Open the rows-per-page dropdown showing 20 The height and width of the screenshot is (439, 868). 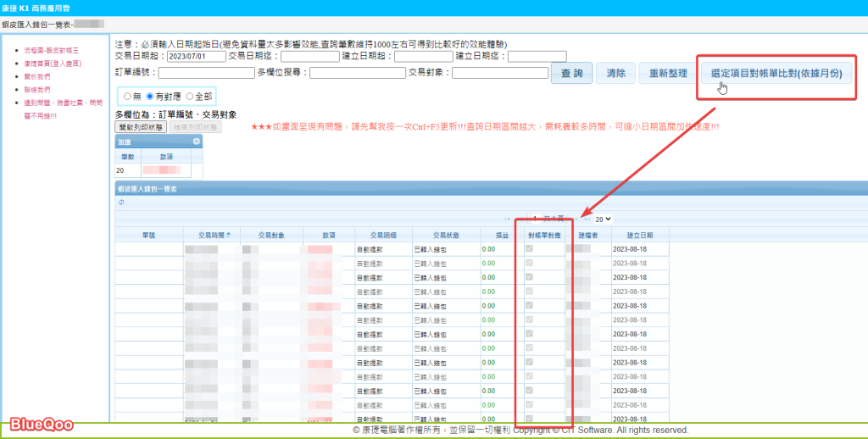click(x=603, y=219)
